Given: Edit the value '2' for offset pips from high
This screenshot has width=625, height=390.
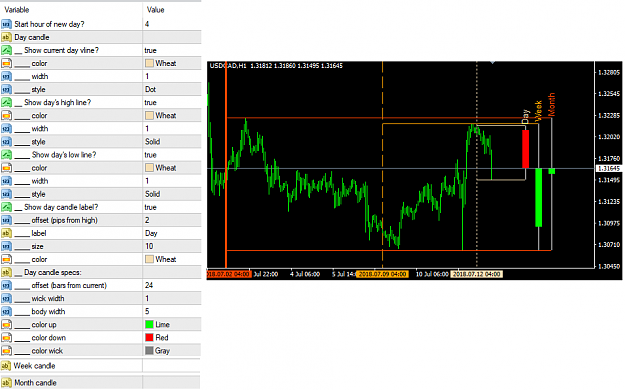Looking at the screenshot, I should point(147,220).
